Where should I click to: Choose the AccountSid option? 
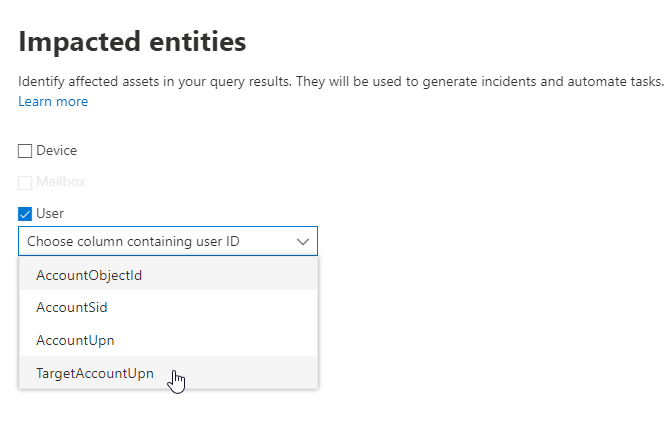pyautogui.click(x=71, y=307)
